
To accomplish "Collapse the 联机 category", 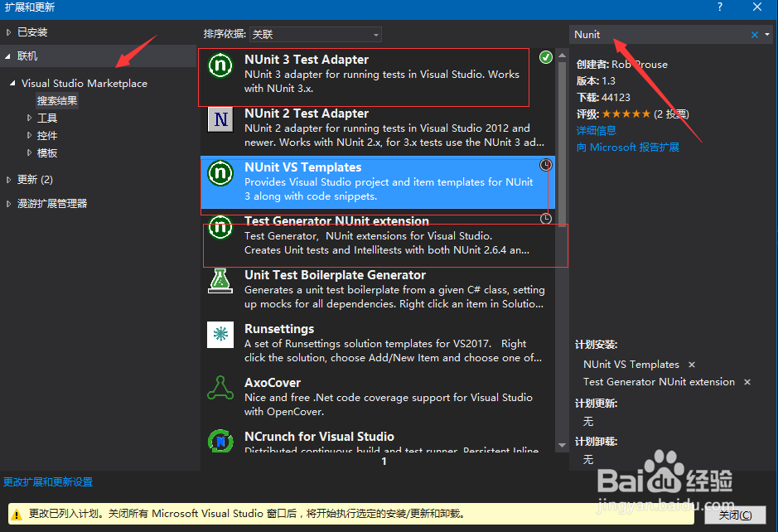I will [x=8, y=56].
